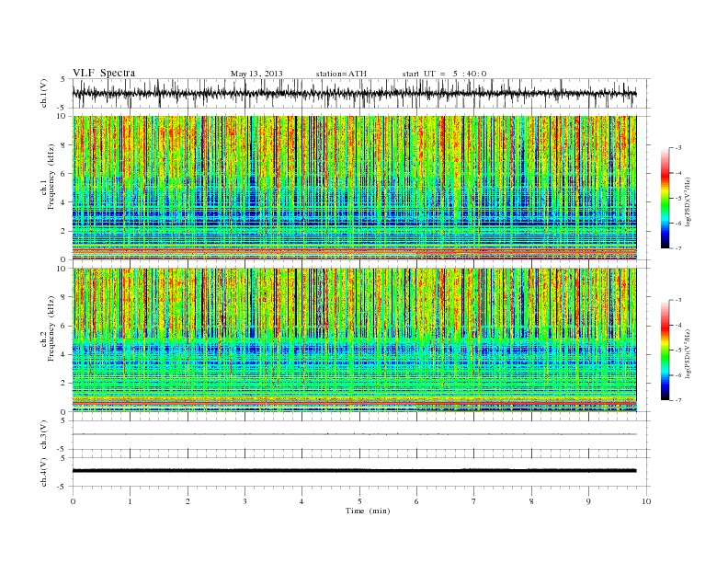Click the ch.1 spectrogram at the 5-minute mark
This screenshot has width=728, height=563.
(359, 188)
